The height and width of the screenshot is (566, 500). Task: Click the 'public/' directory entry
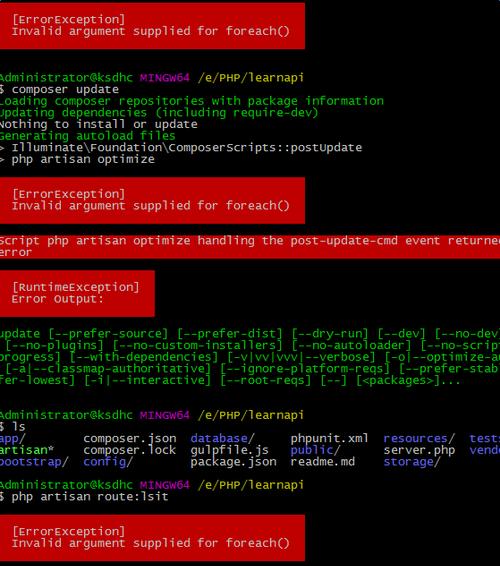coord(315,450)
